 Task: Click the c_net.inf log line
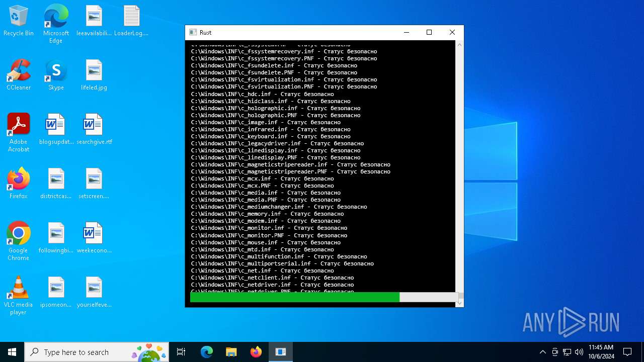click(x=262, y=270)
